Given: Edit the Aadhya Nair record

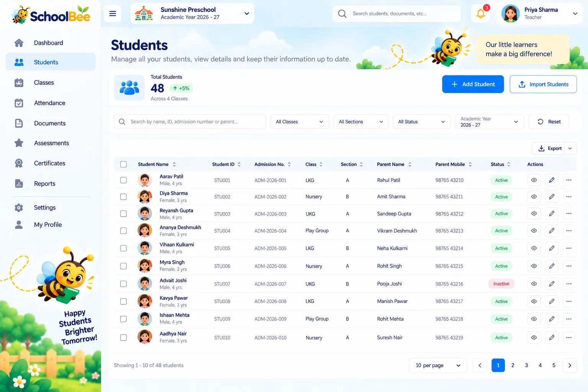Looking at the screenshot, I should pyautogui.click(x=552, y=338).
